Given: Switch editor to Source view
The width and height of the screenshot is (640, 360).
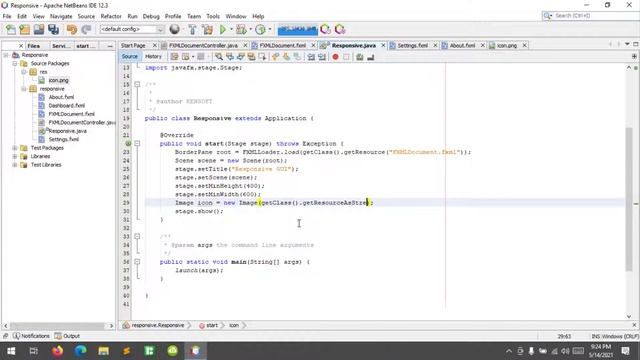Looking at the screenshot, I should tap(130, 57).
